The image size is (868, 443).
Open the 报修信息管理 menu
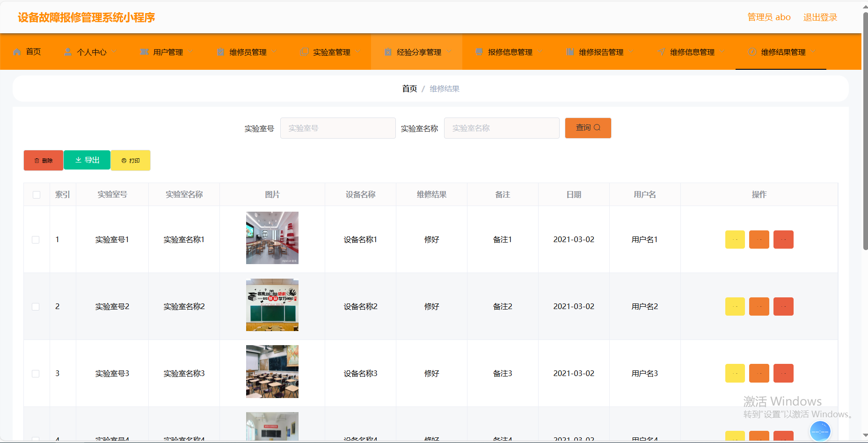pyautogui.click(x=508, y=52)
